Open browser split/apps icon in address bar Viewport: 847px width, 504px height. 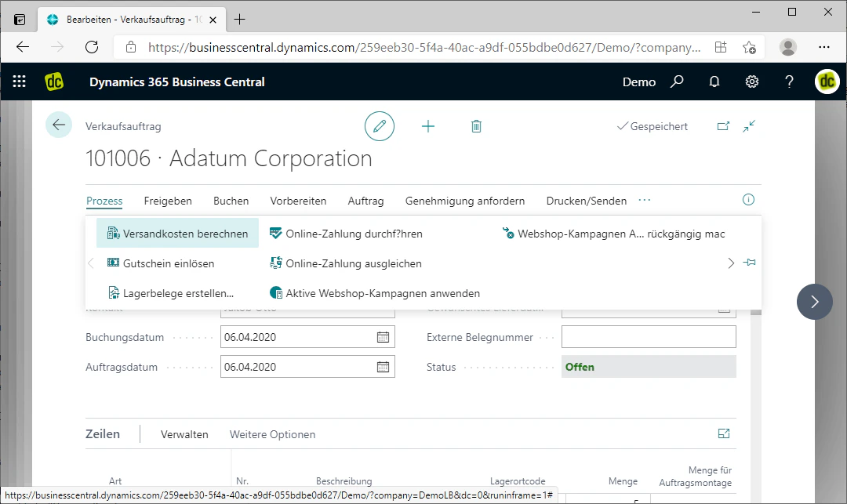(x=721, y=47)
